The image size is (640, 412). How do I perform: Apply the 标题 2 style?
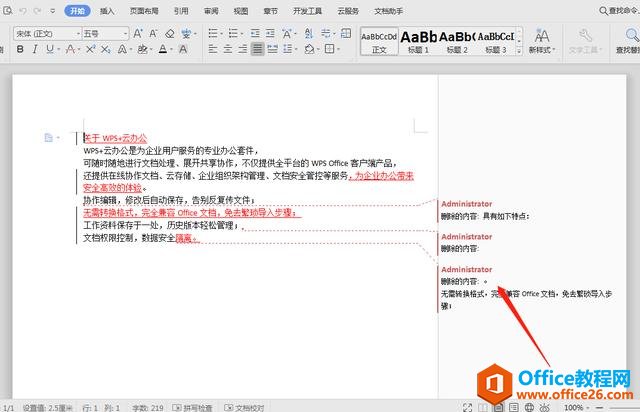point(457,42)
